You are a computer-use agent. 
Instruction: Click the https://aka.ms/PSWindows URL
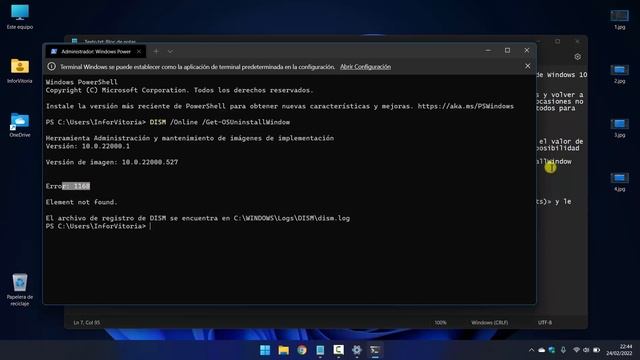click(x=466, y=106)
